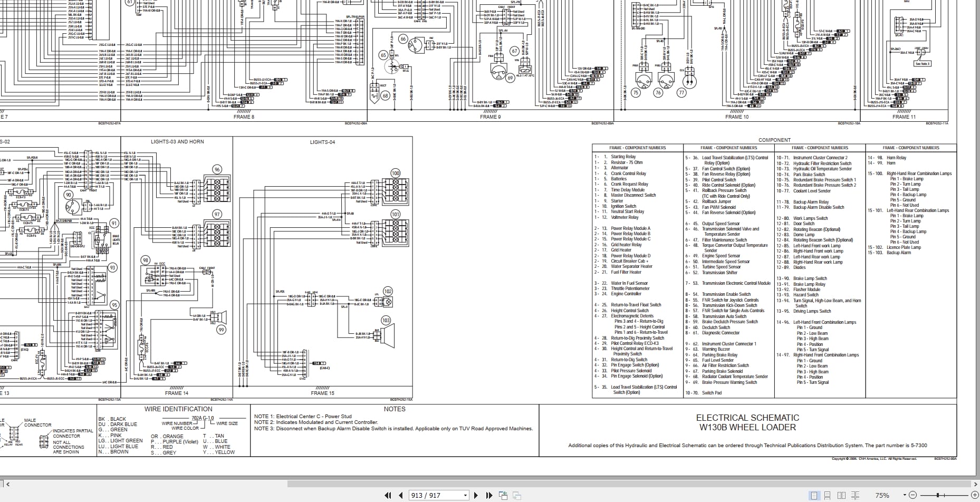Click the Engine Controller component entry

618,294
